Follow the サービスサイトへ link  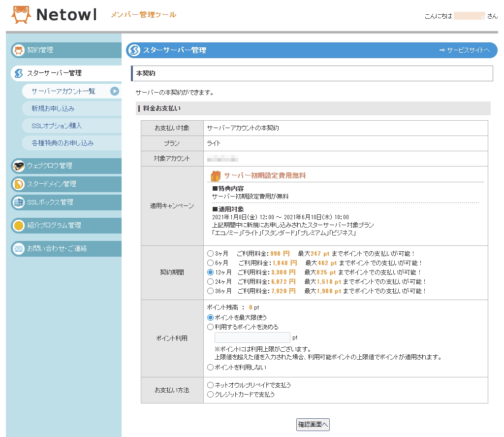pos(465,50)
